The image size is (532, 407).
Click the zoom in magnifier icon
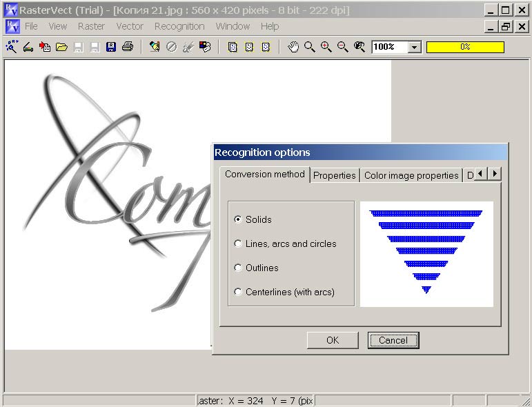[326, 47]
